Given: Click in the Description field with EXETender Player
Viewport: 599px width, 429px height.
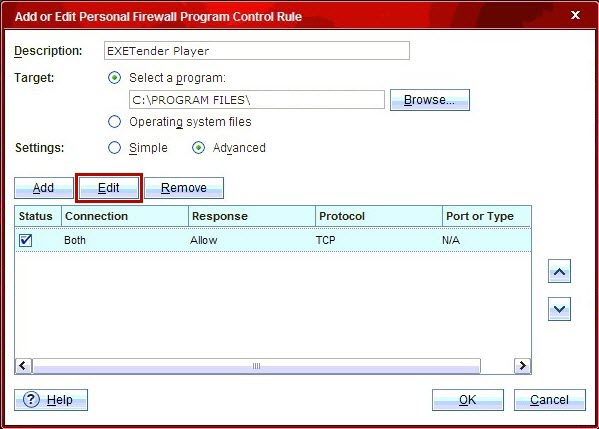Looking at the screenshot, I should [257, 51].
